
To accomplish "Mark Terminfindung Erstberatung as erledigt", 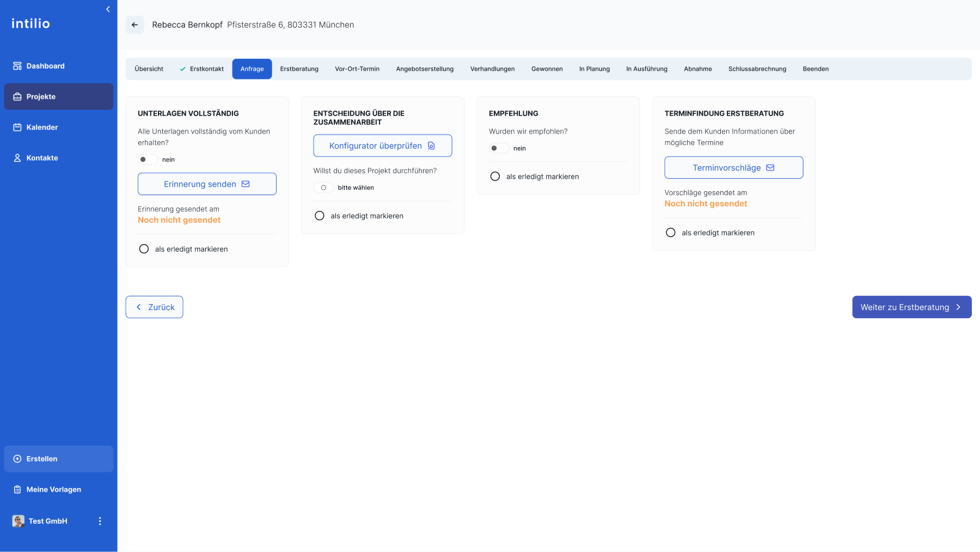I will [671, 233].
